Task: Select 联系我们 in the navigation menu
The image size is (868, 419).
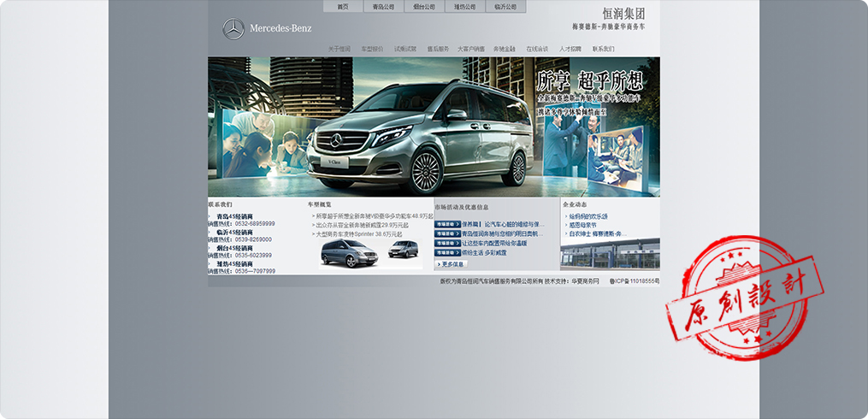Action: pyautogui.click(x=604, y=49)
